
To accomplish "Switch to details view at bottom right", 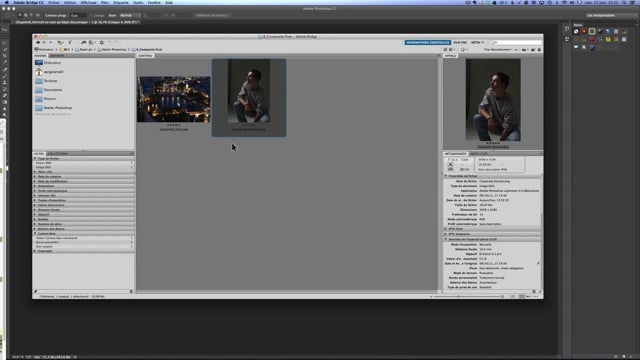I will 529,297.
